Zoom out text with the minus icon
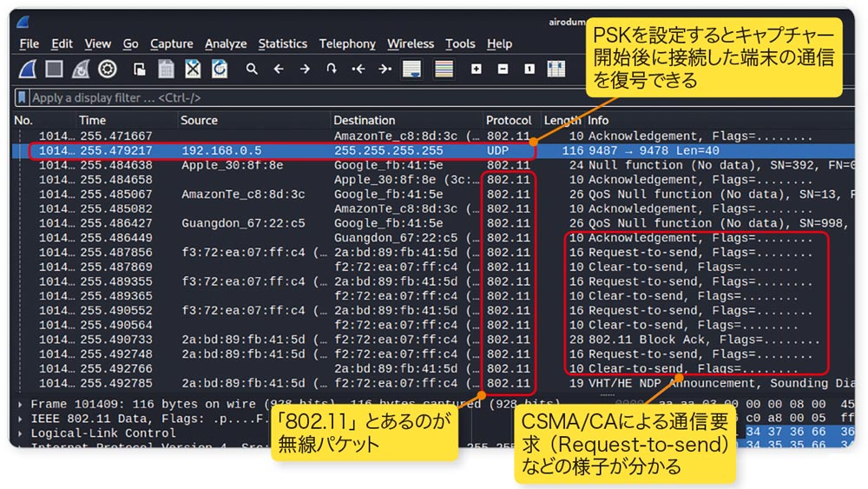Viewport: 868px width, 489px height. point(503,69)
